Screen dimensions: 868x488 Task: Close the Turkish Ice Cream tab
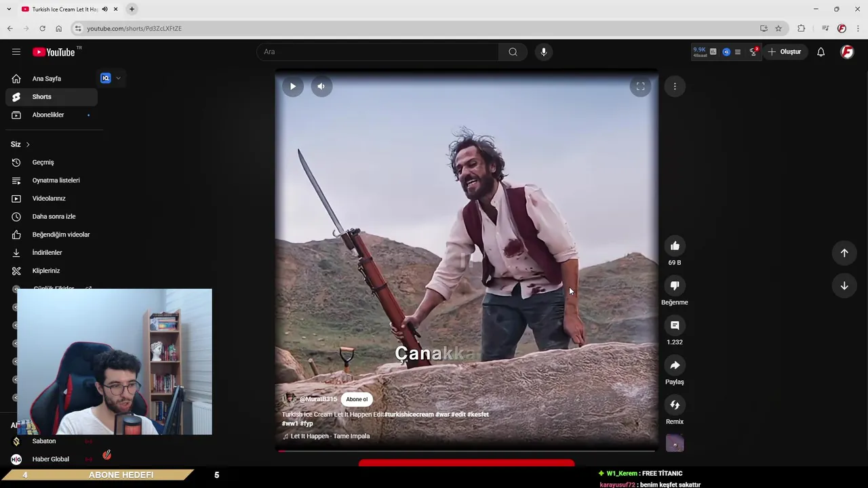click(x=115, y=9)
